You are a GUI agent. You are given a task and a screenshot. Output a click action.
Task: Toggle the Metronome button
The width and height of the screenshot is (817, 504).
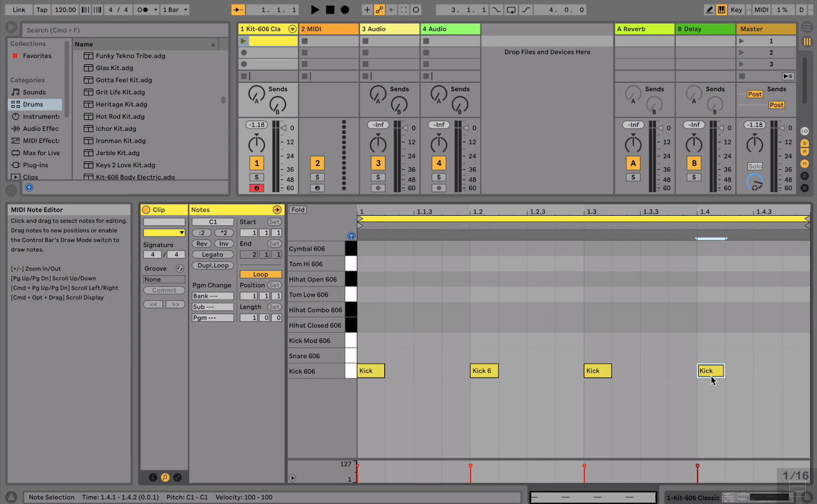(x=142, y=10)
